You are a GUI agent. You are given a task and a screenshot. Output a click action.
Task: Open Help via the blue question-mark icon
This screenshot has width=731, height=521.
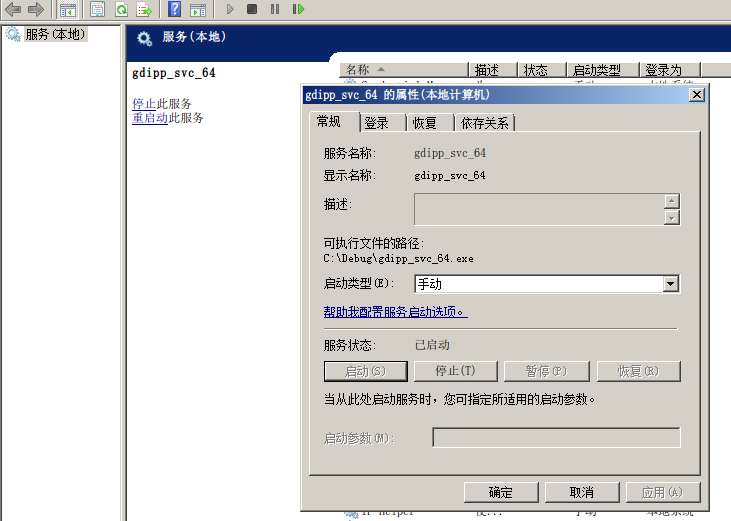(x=174, y=9)
